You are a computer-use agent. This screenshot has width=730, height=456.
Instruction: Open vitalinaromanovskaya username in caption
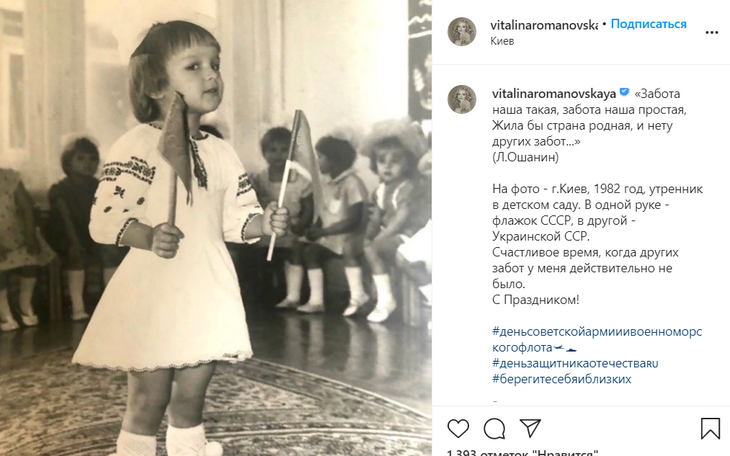click(554, 94)
